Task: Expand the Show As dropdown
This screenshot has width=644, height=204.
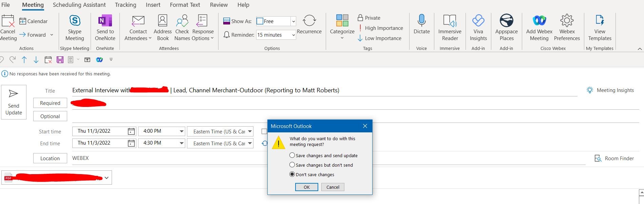Action: point(293,21)
